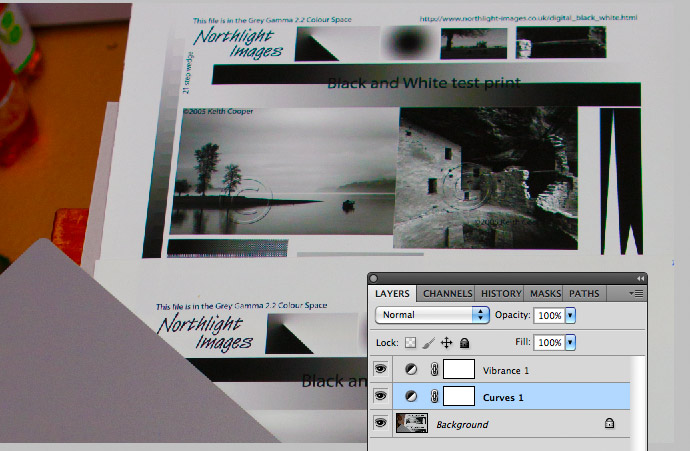Viewport: 690px width, 451px height.
Task: Toggle lock all padlock icon
Action: (x=464, y=343)
